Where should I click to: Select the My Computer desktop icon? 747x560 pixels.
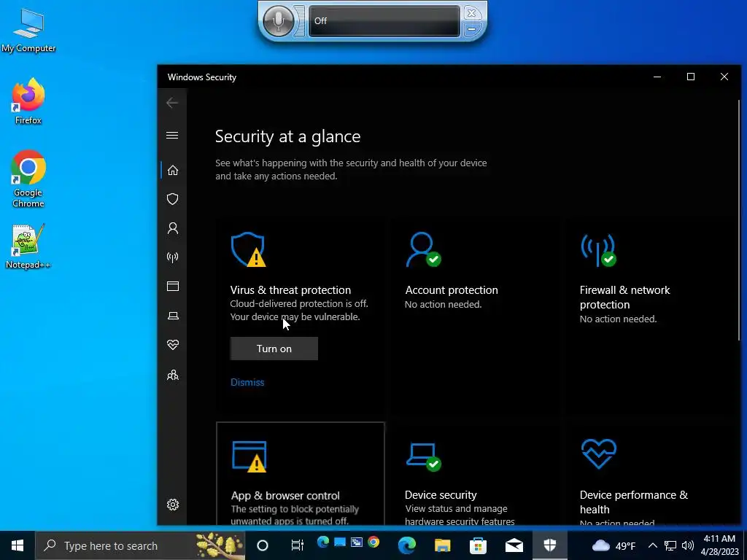(x=28, y=31)
